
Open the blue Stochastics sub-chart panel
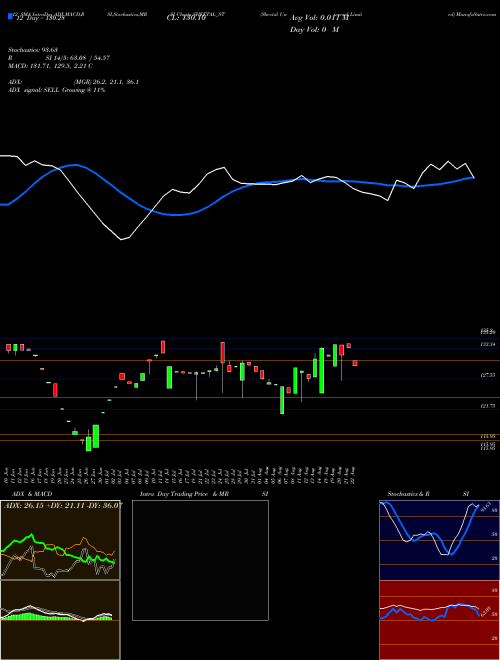coord(439,540)
